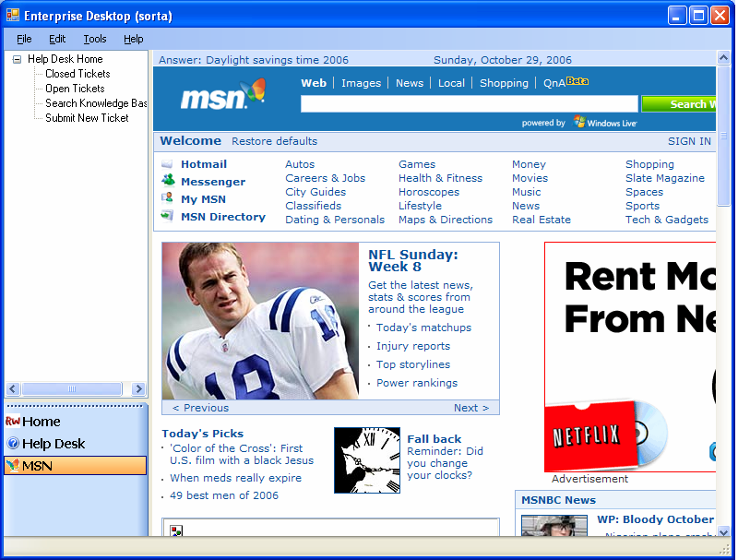Click right arrow of tree horizontal scrollbar
Viewport: 738px width, 560px height.
click(138, 389)
